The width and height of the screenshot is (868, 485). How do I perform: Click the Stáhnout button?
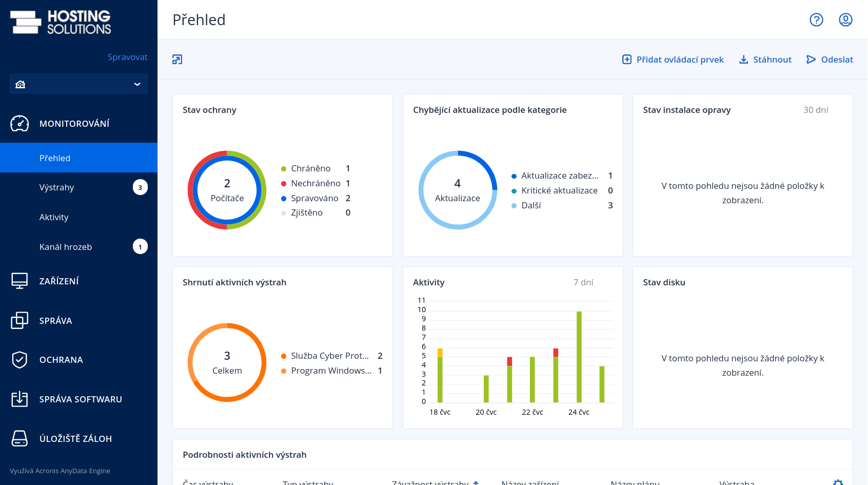coord(765,60)
